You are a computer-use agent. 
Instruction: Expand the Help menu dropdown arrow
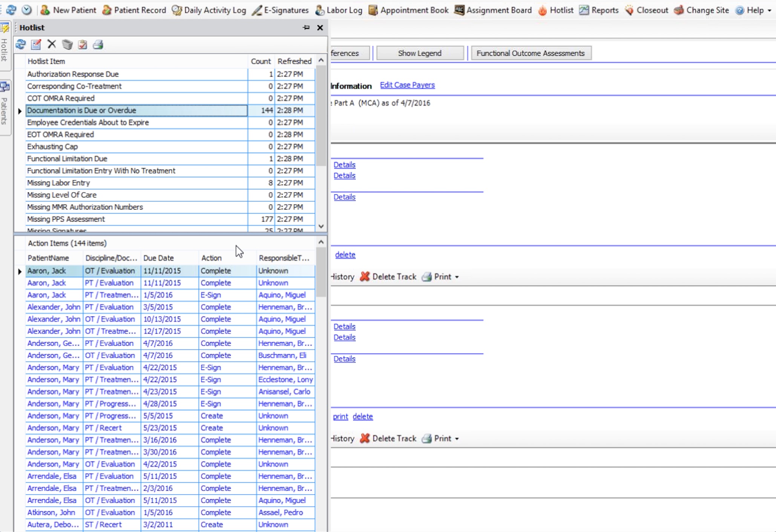[770, 11]
